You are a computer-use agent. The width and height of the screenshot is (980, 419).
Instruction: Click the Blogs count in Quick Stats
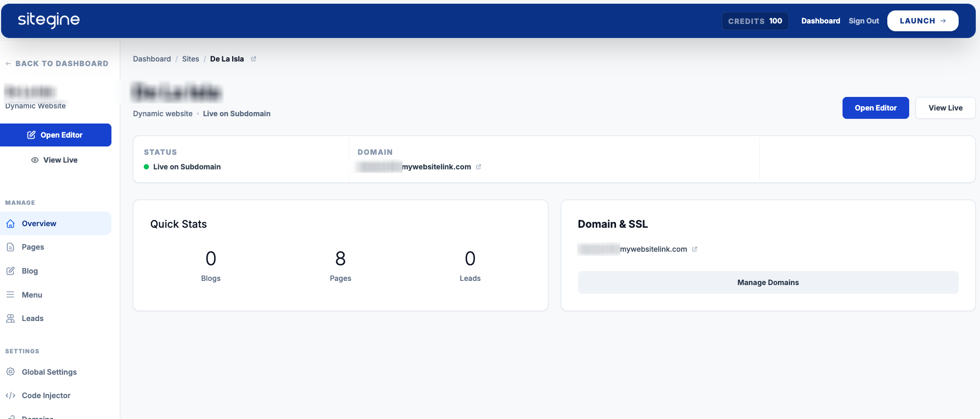click(211, 259)
